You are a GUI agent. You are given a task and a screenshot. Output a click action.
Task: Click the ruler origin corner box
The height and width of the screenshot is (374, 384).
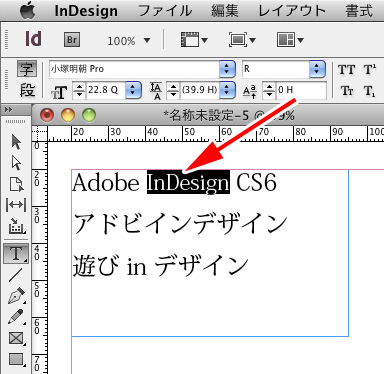pos(39,133)
